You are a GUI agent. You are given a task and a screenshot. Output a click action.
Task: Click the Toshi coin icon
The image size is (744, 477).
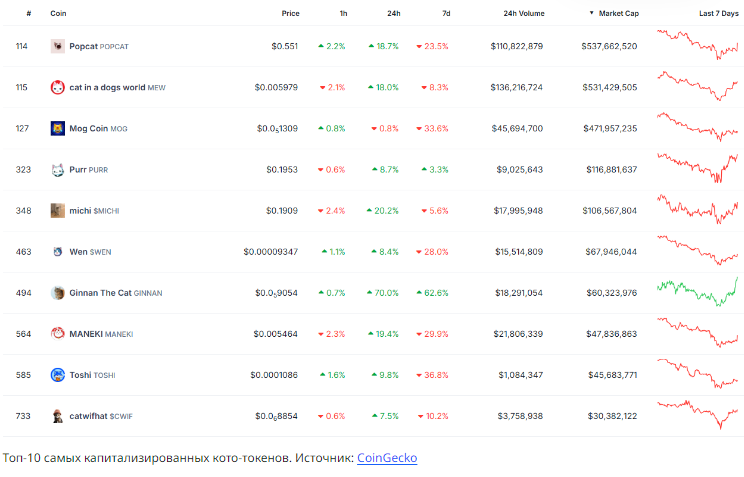click(x=57, y=375)
